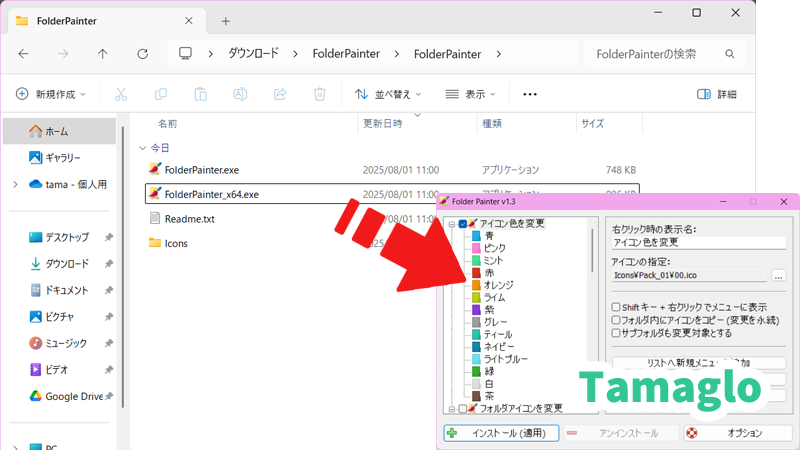The image size is (800, 450).
Task: Click ダウンロード breadcrumb in address bar
Action: pos(253,54)
